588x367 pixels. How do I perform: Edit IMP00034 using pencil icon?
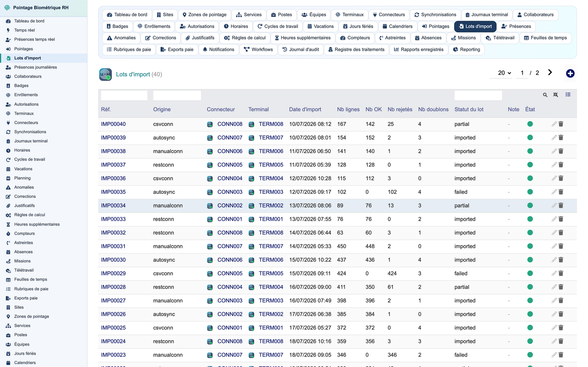[554, 206]
